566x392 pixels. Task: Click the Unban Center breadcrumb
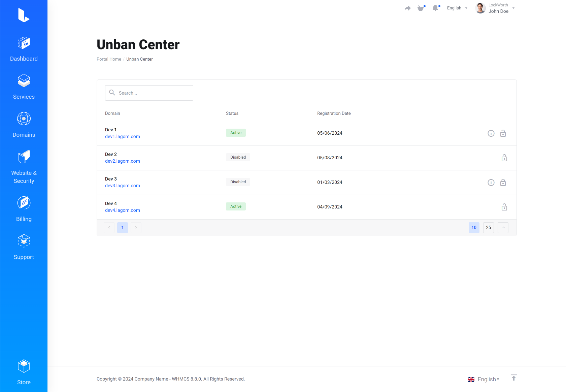(x=139, y=59)
